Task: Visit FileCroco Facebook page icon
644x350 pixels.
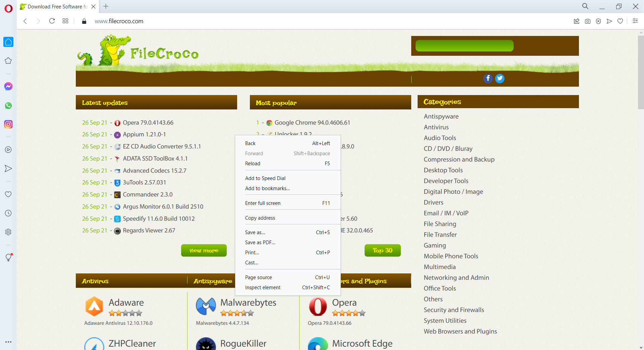Action: pos(488,78)
